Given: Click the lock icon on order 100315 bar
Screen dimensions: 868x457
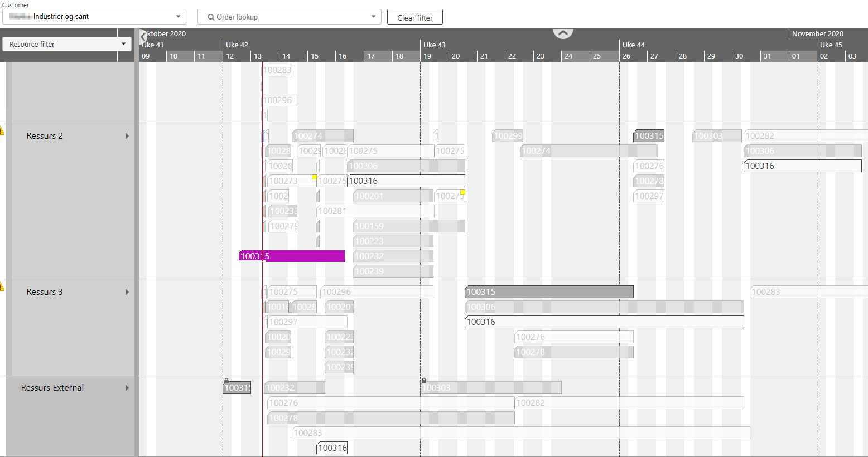Looking at the screenshot, I should [x=226, y=381].
